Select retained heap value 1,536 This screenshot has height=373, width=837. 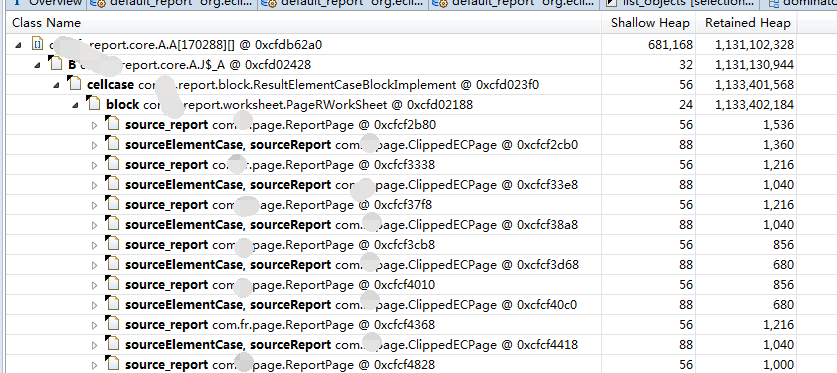coord(779,125)
